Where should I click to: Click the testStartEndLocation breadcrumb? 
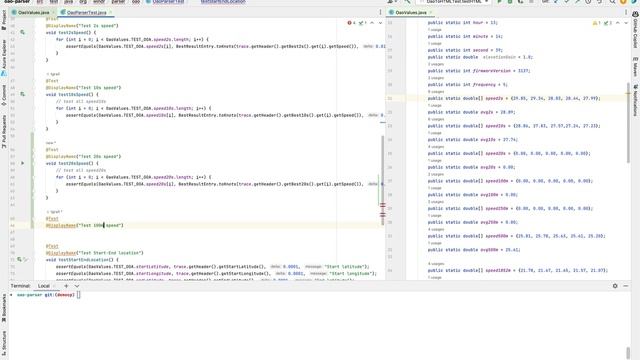[223, 2]
